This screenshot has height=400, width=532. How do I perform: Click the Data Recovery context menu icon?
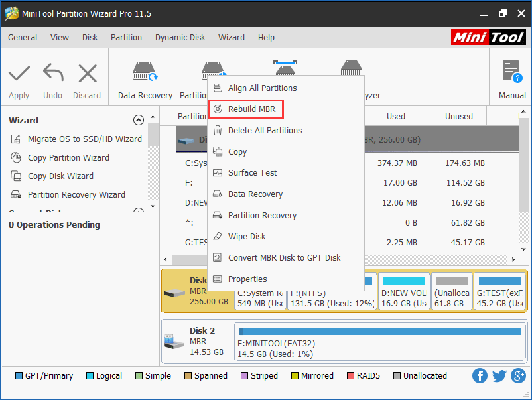(218, 194)
